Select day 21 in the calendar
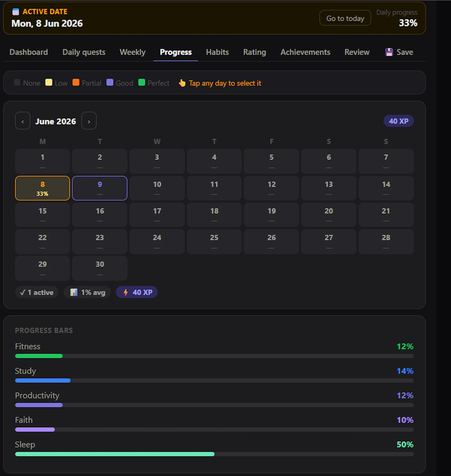The image size is (451, 476). [386, 215]
